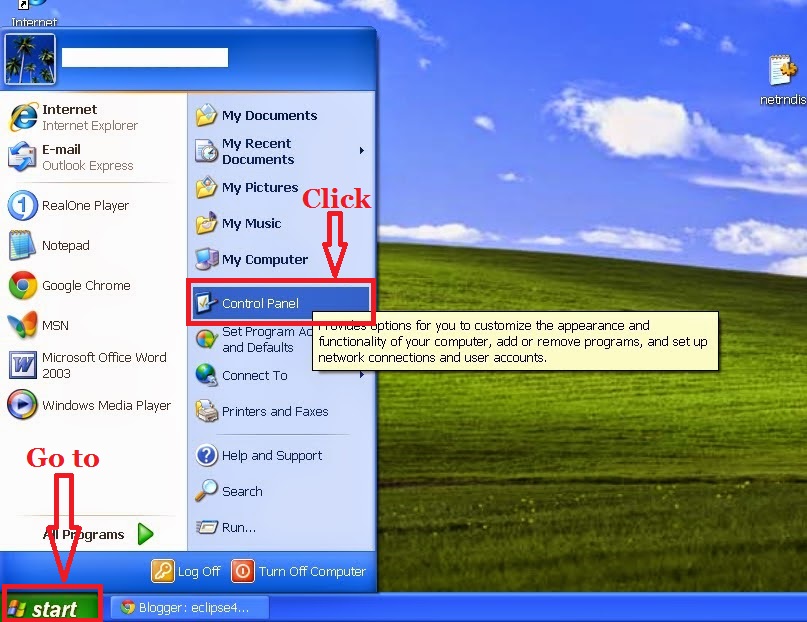Choose Help and Support menu label

(x=272, y=456)
